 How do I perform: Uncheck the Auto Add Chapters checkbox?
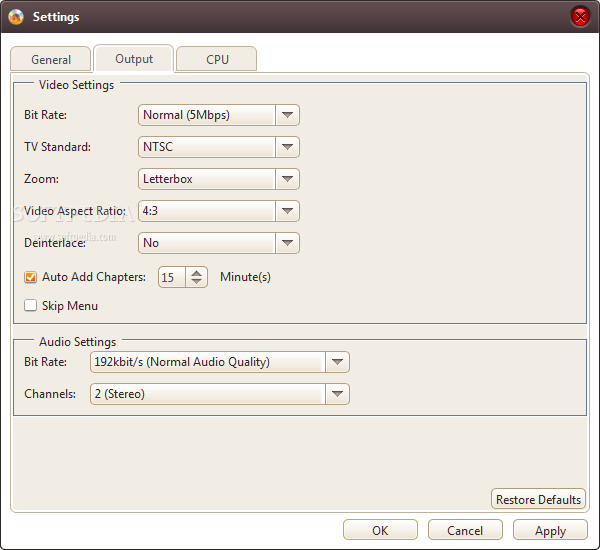point(30,277)
